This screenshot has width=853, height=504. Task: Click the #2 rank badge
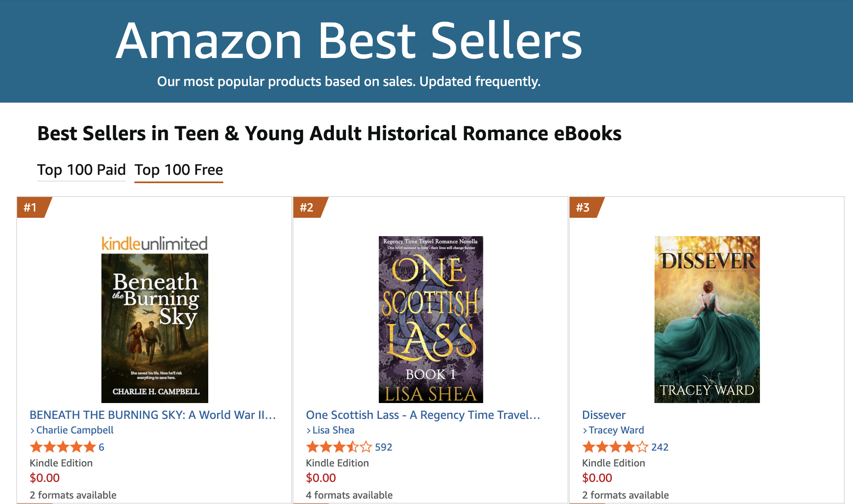click(307, 207)
